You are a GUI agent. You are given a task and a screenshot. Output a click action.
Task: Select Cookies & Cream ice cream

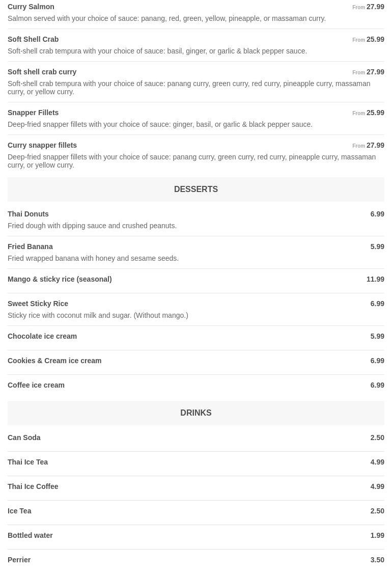(54, 361)
